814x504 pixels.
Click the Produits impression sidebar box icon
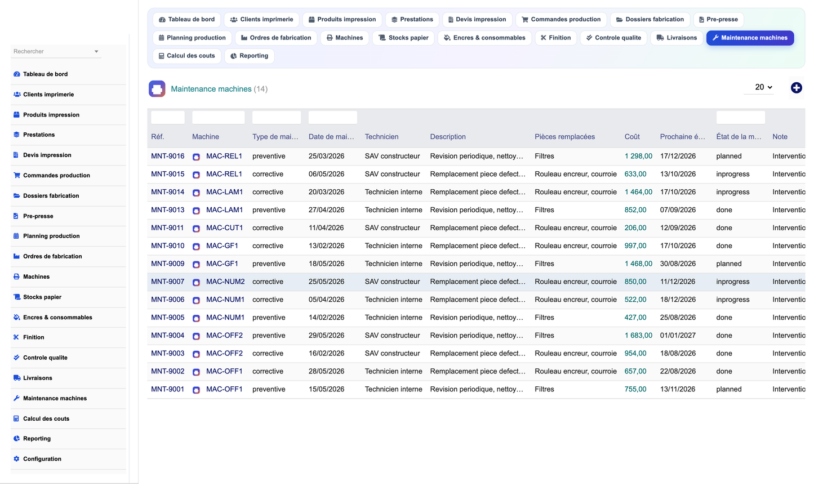click(x=17, y=115)
